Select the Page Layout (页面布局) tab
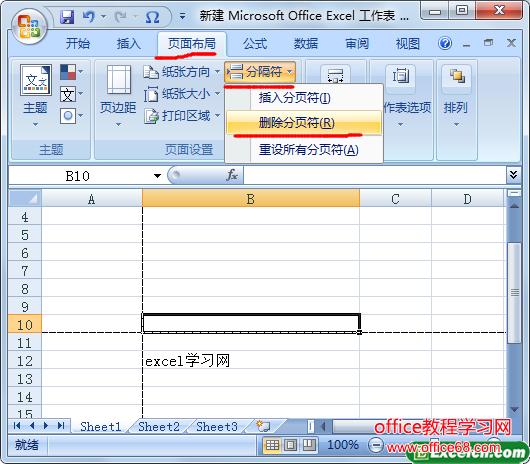Screen dimensions: 530x464 (192, 44)
